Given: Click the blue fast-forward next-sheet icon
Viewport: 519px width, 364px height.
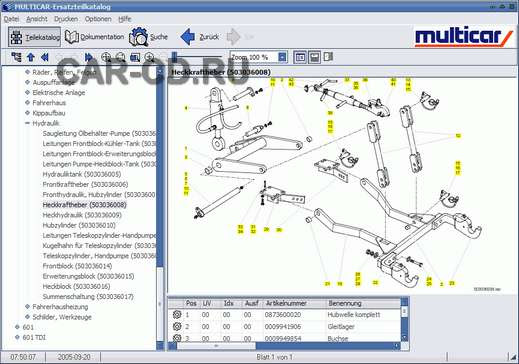Looking at the screenshot, I should [89, 57].
